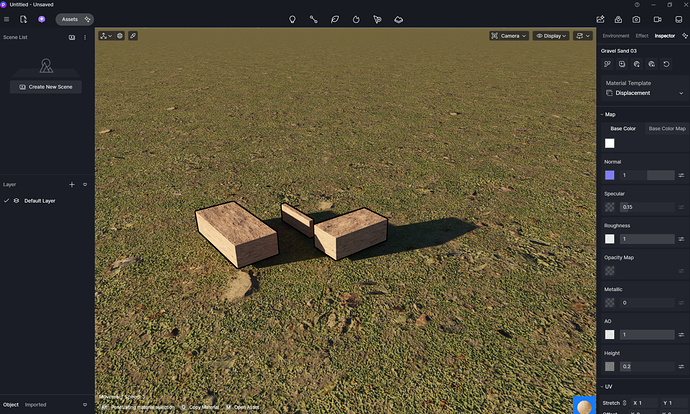Image resolution: width=690 pixels, height=414 pixels.
Task: Open the white Base Color swatch
Action: coord(609,143)
